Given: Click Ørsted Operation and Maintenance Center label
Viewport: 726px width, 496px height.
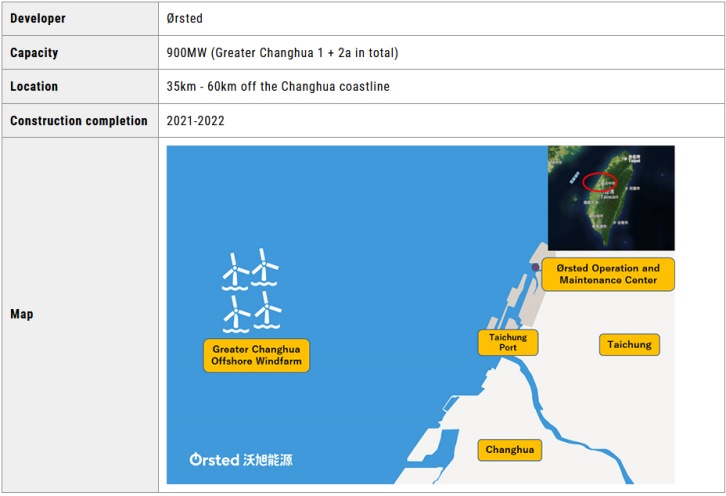Looking at the screenshot, I should [608, 274].
